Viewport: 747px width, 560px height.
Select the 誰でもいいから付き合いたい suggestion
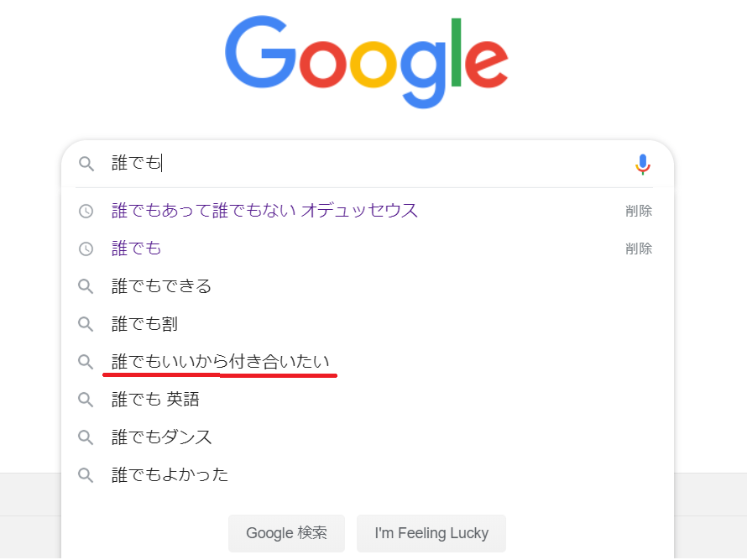222,362
